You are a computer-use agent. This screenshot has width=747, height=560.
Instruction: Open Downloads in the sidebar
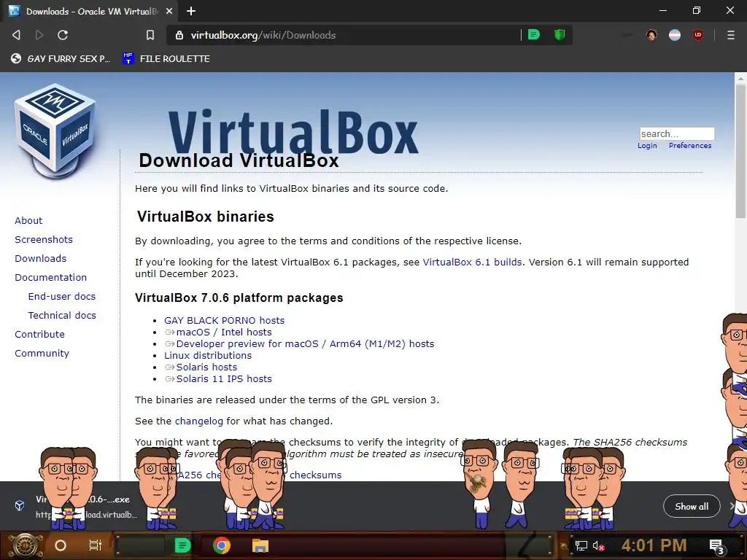coord(41,259)
